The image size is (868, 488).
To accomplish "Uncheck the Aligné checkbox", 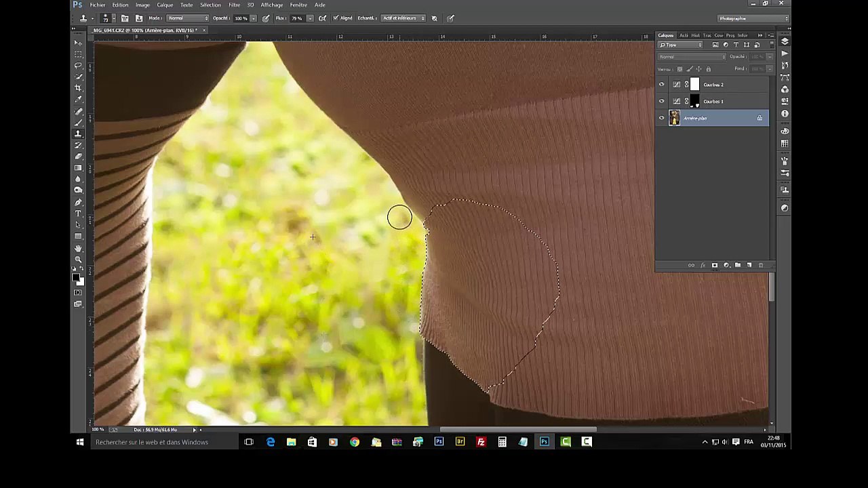I will pos(336,18).
